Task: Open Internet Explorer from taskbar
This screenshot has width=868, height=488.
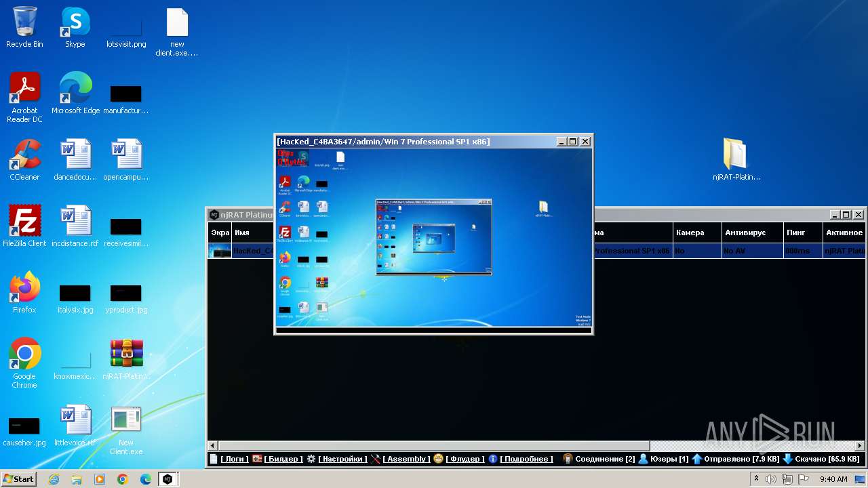Action: pos(54,479)
